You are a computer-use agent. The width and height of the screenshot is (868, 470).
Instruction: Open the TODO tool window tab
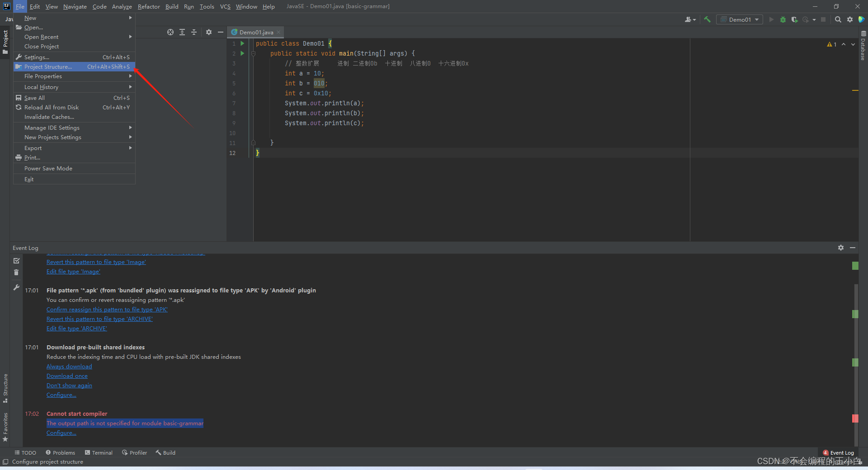click(25, 453)
